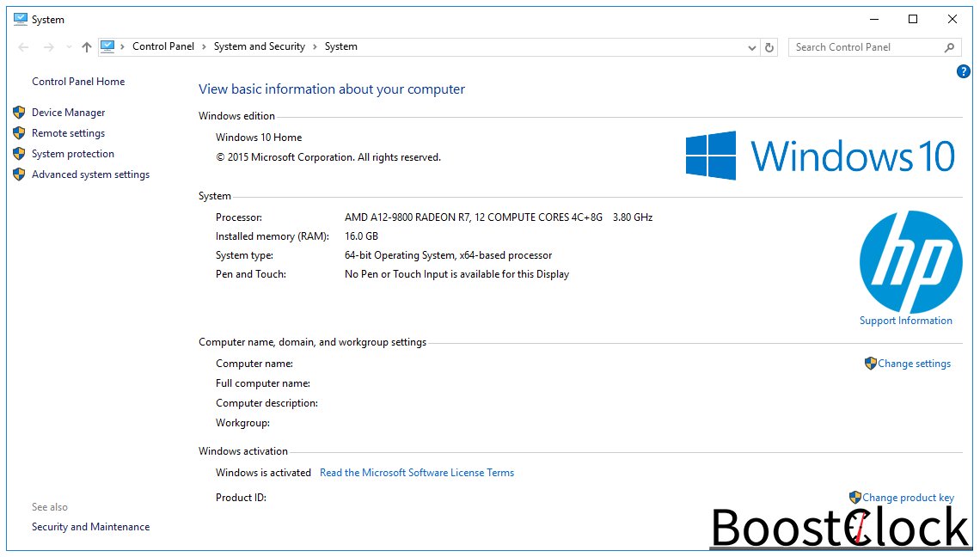Click the computer icon in address bar

(107, 47)
